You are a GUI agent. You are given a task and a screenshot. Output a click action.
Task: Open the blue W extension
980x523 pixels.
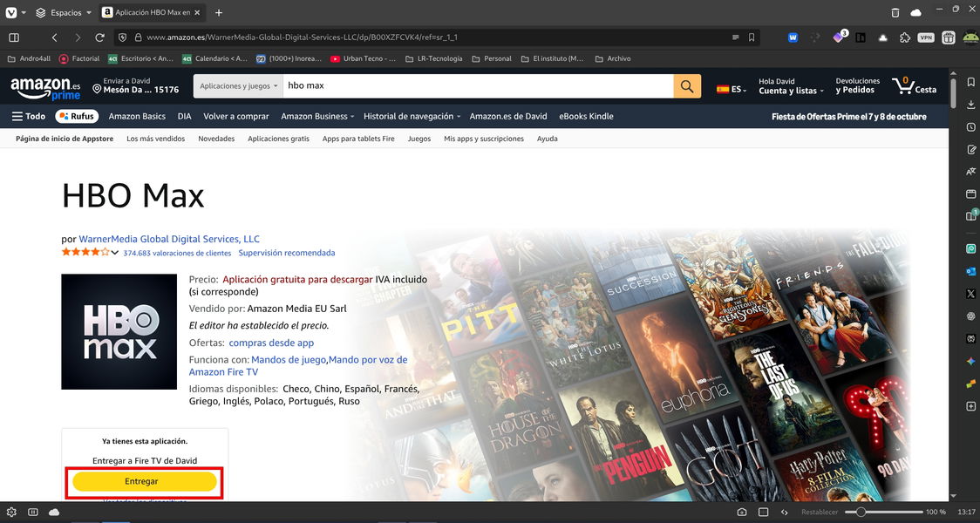click(793, 37)
